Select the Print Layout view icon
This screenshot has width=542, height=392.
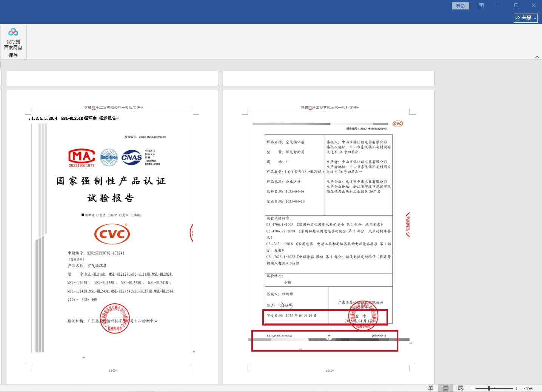pos(446,388)
